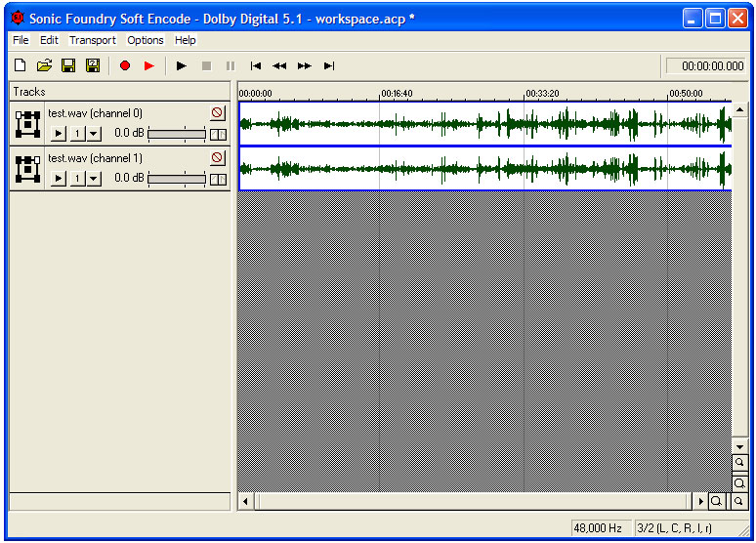Click the Soft Encode app icon in title bar
Viewport: 756px width, 543px height.
point(18,18)
